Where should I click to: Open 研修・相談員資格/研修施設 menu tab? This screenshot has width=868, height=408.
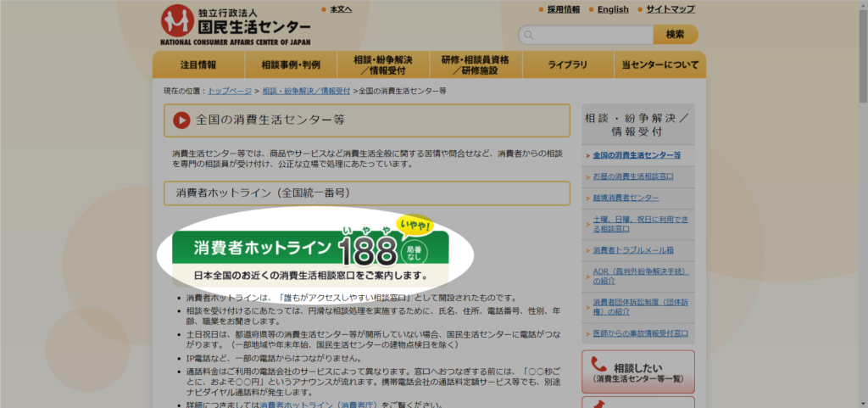[476, 64]
